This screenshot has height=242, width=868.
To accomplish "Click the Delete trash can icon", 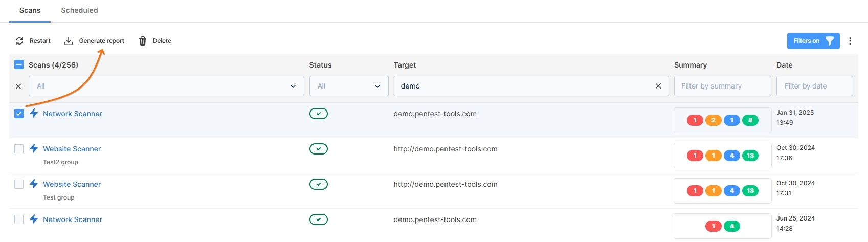I will [x=143, y=41].
